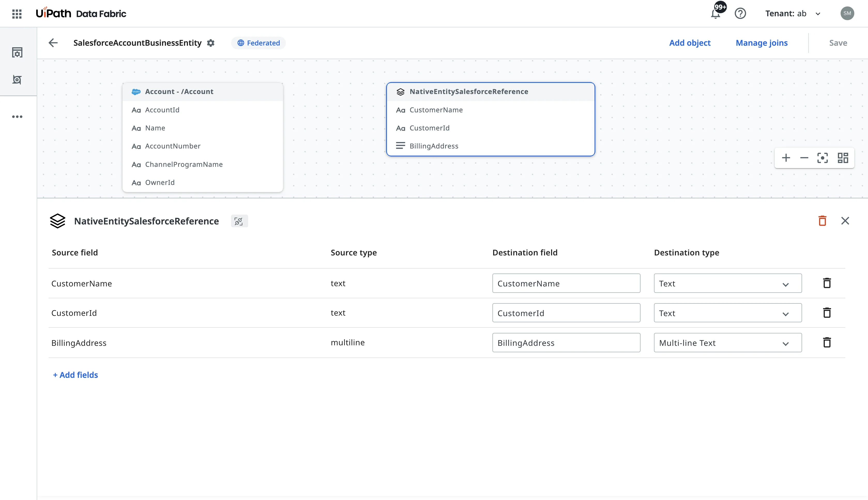Delete the CustomerName row
The width and height of the screenshot is (868, 500).
[x=827, y=283]
